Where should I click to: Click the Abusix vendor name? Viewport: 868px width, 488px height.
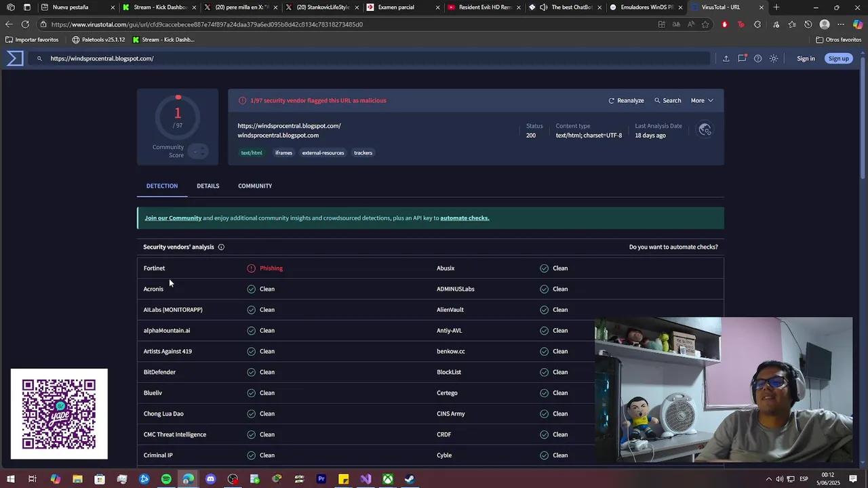(445, 268)
